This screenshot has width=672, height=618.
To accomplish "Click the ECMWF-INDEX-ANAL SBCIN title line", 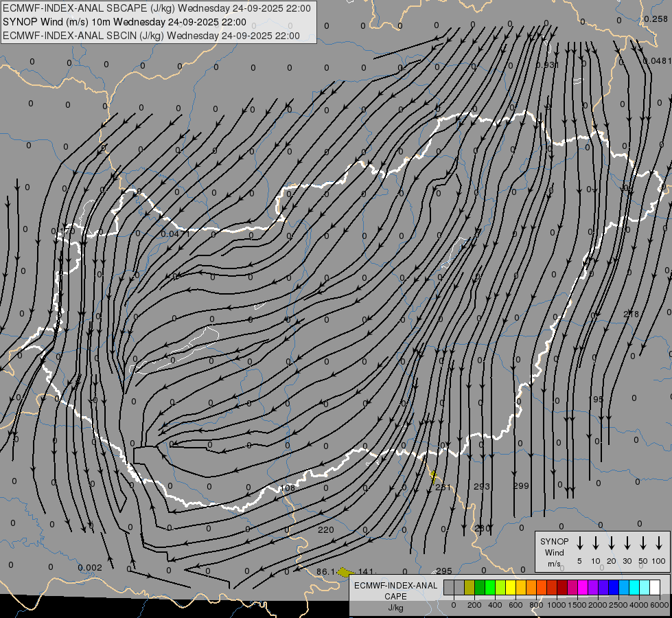I will coord(151,36).
